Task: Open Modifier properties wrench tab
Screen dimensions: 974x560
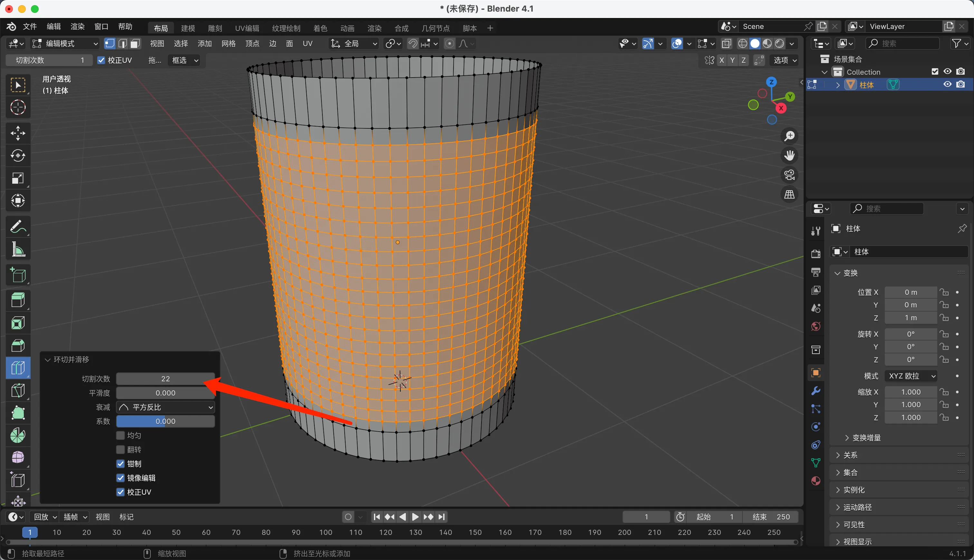Action: coord(816,391)
